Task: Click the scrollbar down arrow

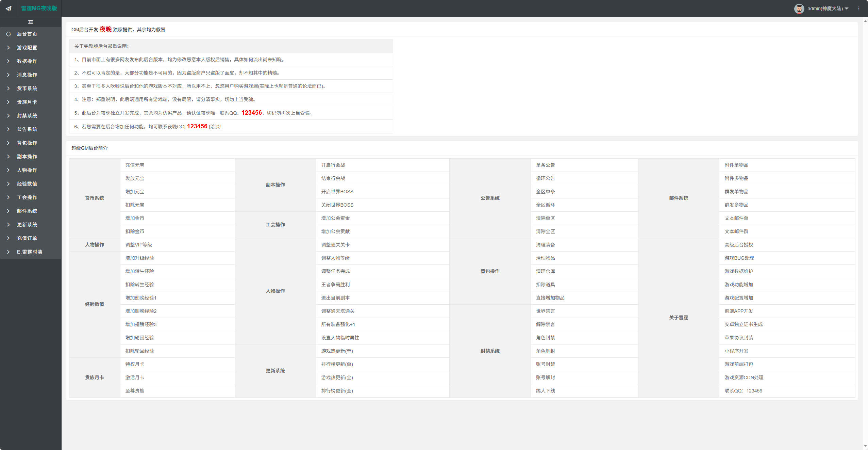Action: pos(865,446)
